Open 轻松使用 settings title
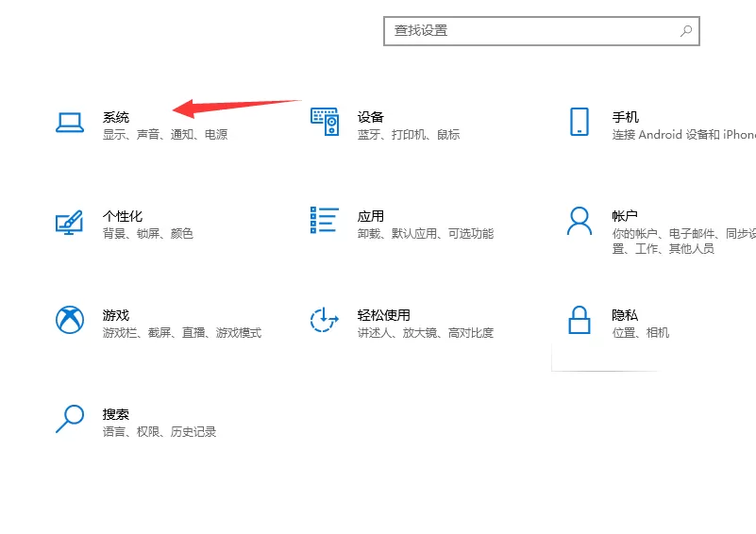This screenshot has width=756, height=534. tap(383, 315)
